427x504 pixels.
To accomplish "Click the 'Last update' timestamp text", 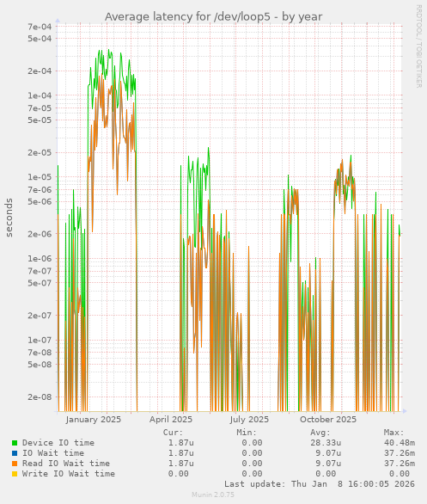I will [x=320, y=483].
